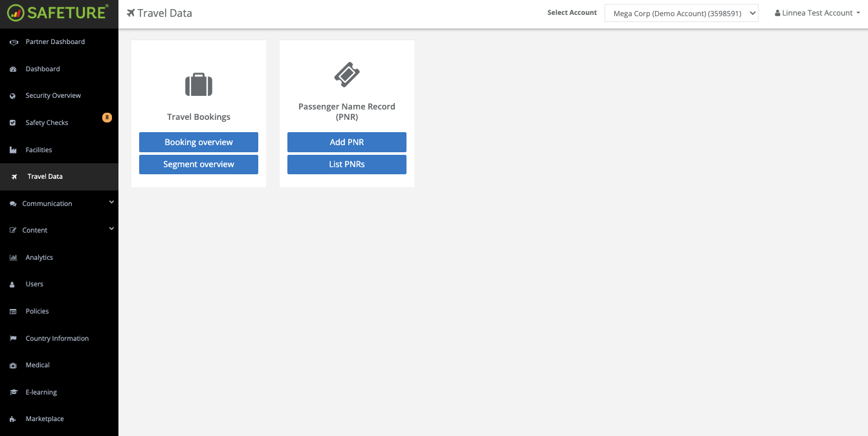Click the Travel Data page heading
This screenshot has height=436, width=868.
(164, 13)
